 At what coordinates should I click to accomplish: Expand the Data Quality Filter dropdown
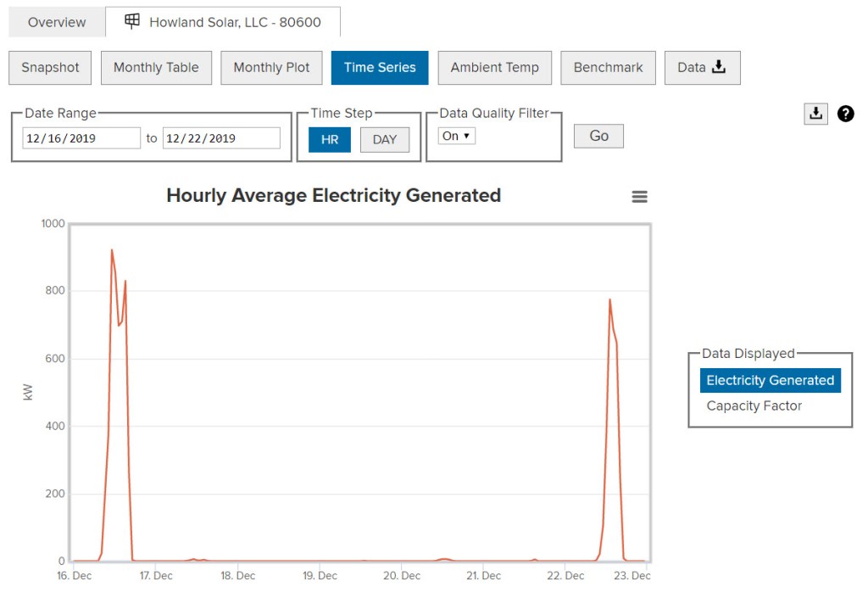tap(457, 136)
